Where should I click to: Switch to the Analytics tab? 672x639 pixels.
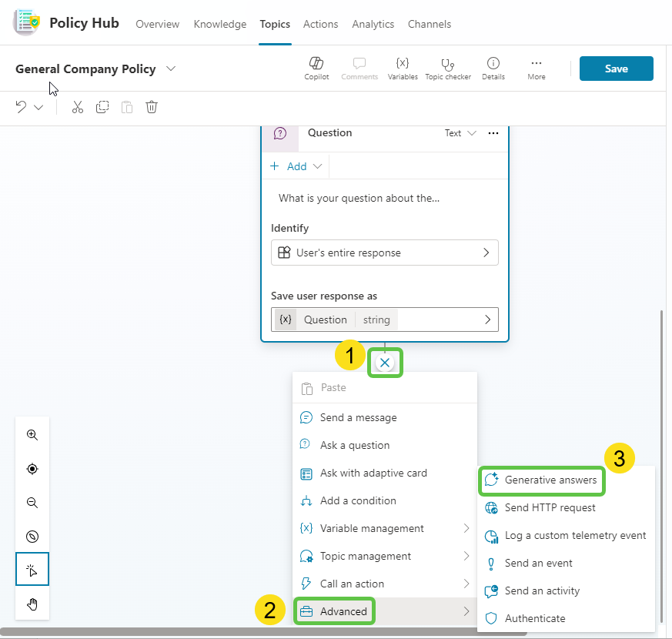[373, 24]
